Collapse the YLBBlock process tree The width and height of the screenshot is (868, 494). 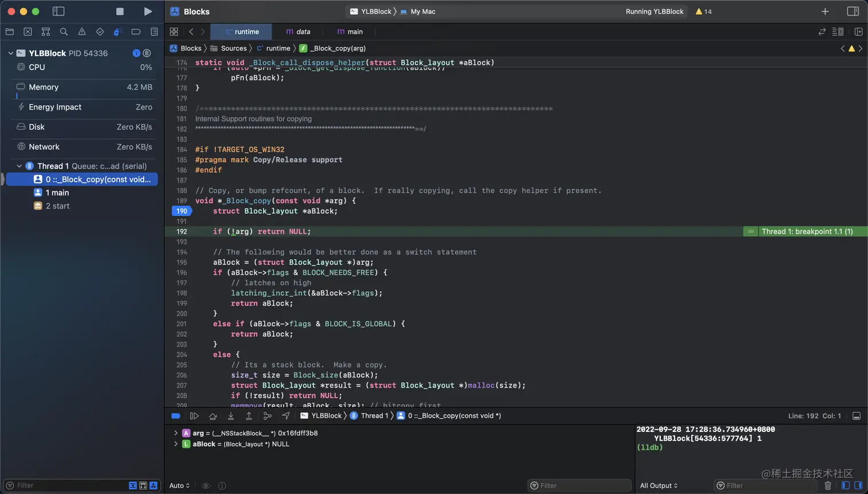pyautogui.click(x=10, y=53)
